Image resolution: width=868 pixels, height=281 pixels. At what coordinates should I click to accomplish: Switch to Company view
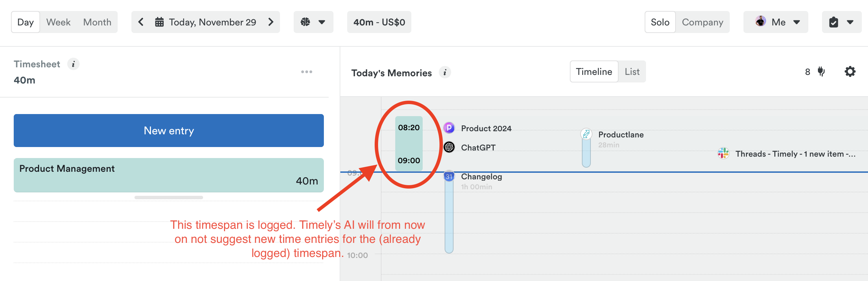702,22
